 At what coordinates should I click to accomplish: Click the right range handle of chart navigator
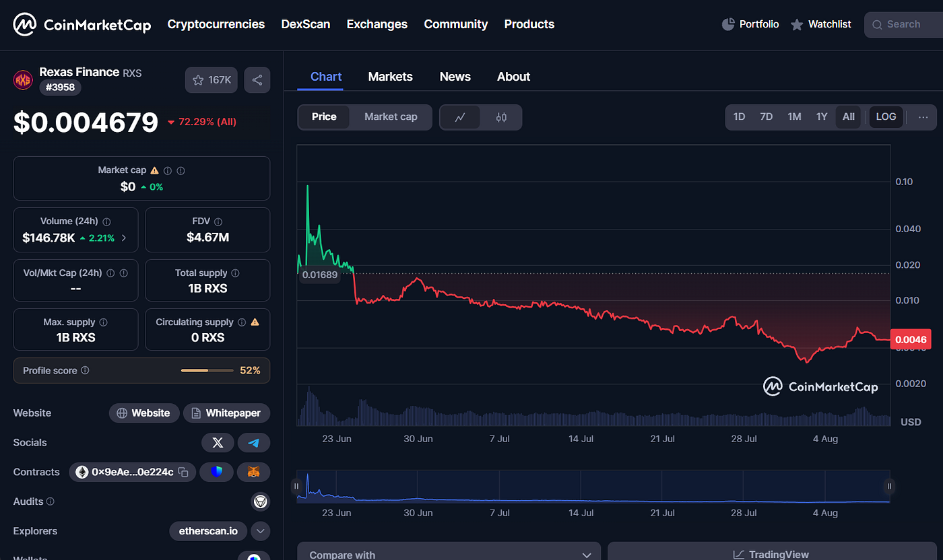pos(890,486)
